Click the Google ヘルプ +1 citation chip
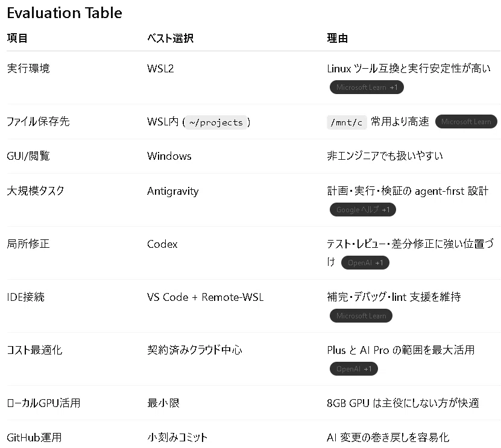The image size is (501, 448). click(x=363, y=210)
